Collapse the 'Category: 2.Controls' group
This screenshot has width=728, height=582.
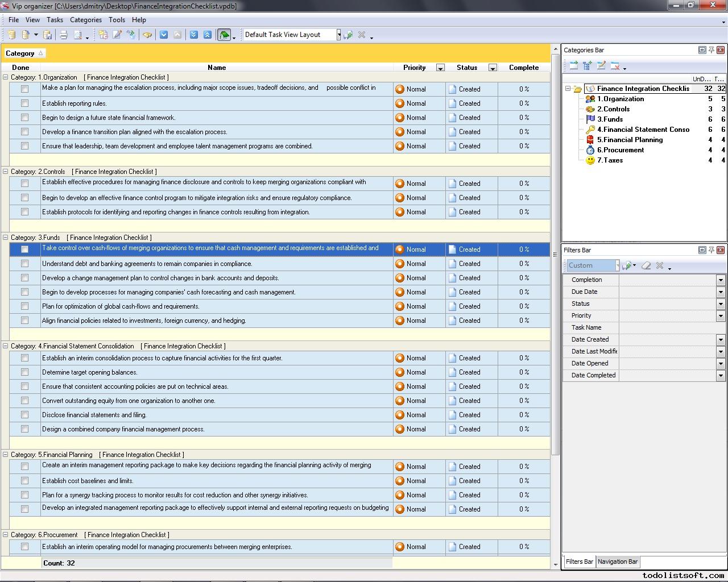pyautogui.click(x=6, y=172)
